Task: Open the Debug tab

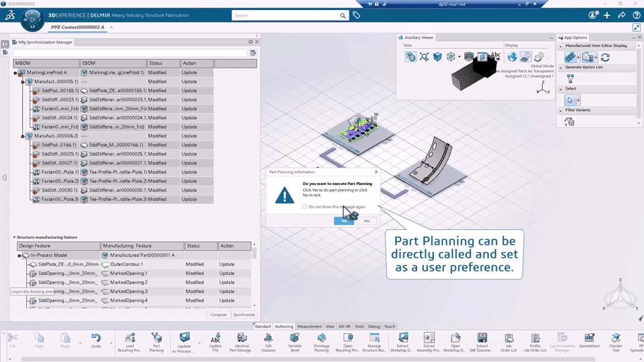Action: click(374, 326)
